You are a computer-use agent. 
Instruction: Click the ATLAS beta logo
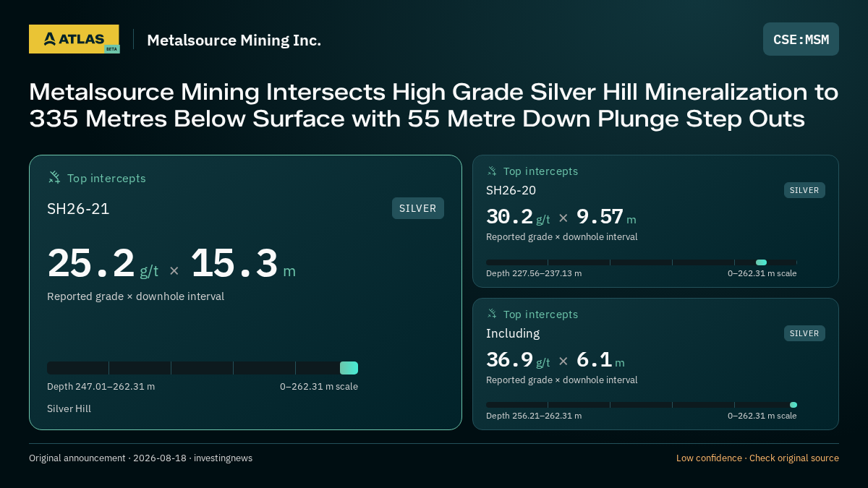pos(74,39)
